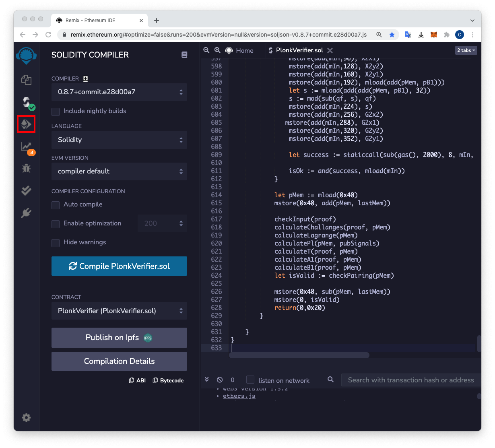Click the checkInput(proof) code line

(x=305, y=219)
